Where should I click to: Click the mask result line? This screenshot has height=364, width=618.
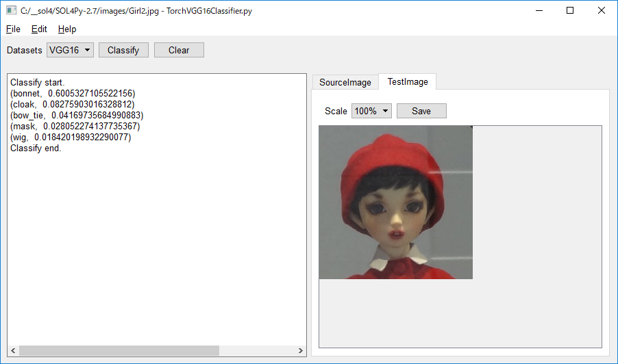tap(75, 127)
